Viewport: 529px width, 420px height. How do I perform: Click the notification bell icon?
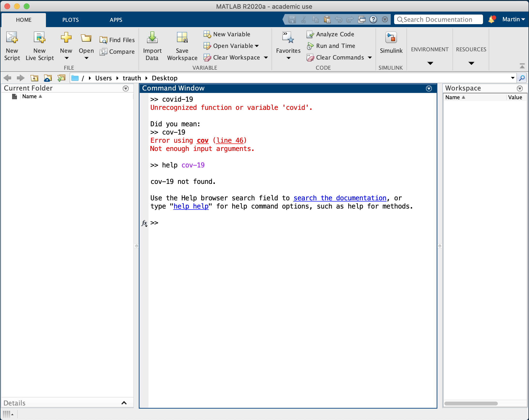pos(492,19)
